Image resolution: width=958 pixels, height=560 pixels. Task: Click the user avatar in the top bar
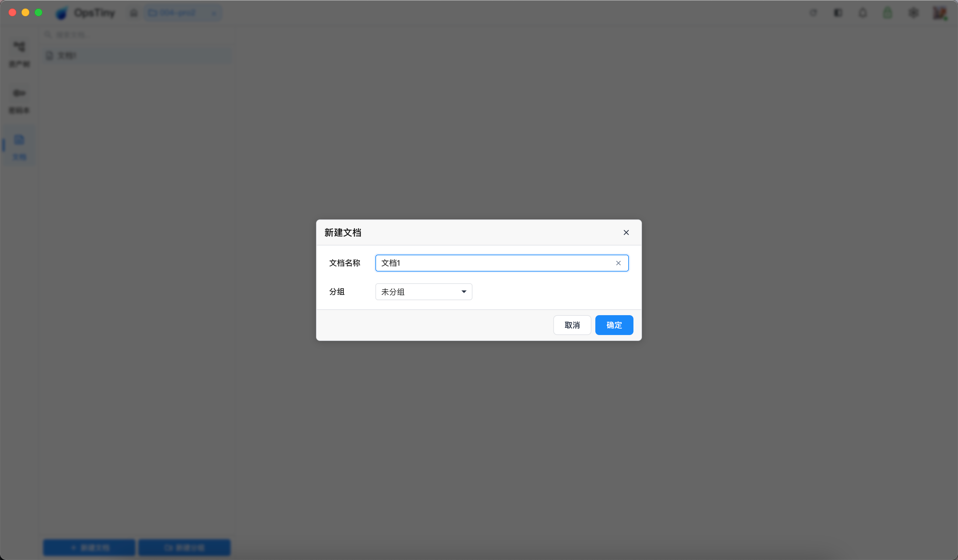pos(940,13)
